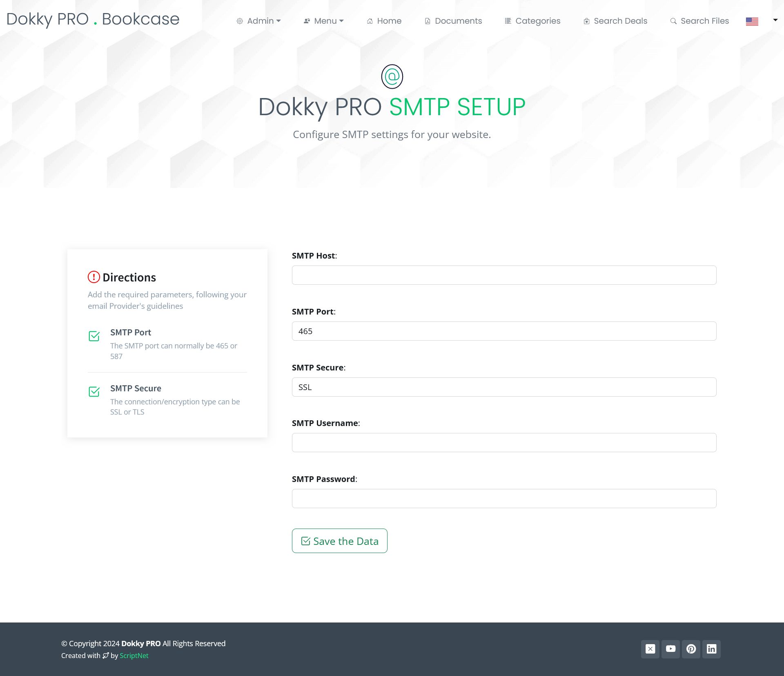Image resolution: width=784 pixels, height=676 pixels.
Task: Click the @ email icon above heading
Action: point(392,76)
